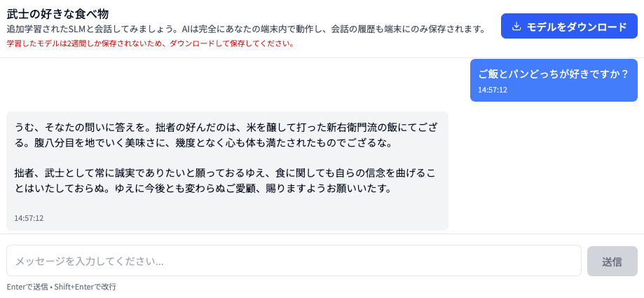The height and width of the screenshot is (298, 644).
Task: Click the word SLM in the subtitle
Action: (77, 29)
